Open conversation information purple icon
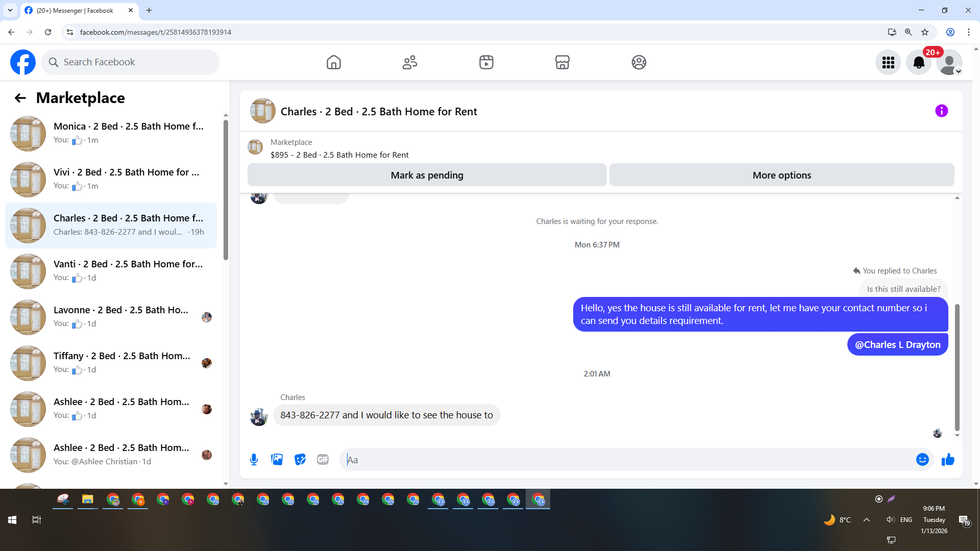 [x=941, y=111]
